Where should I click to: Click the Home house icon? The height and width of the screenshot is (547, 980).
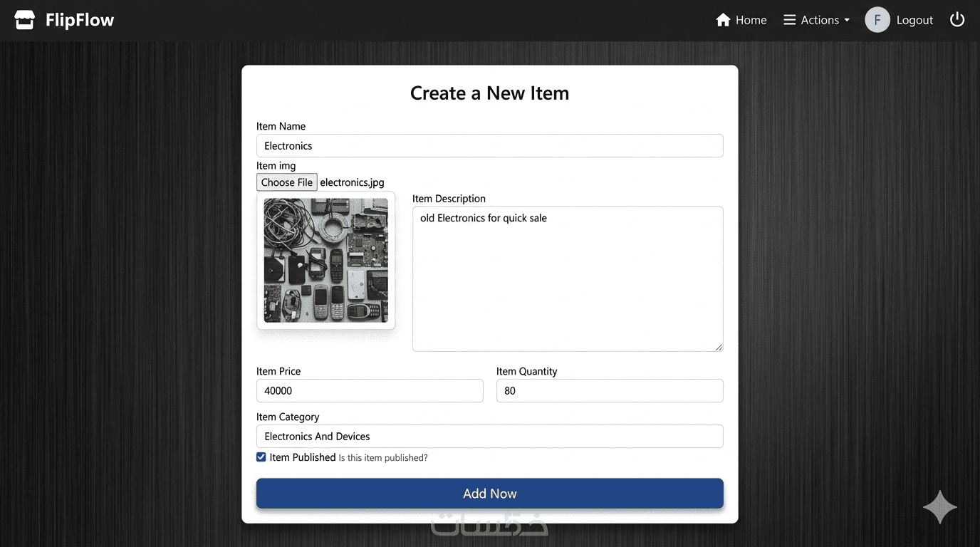[x=723, y=20]
